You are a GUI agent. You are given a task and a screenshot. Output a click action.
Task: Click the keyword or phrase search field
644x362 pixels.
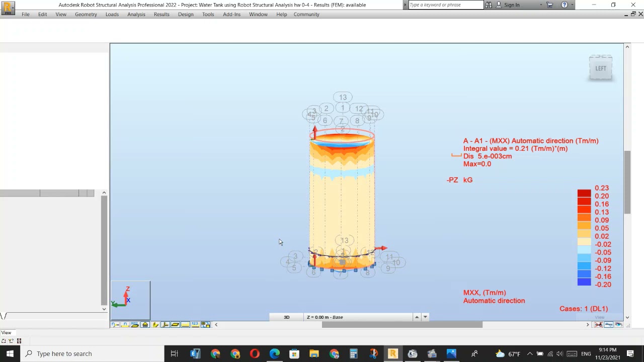pyautogui.click(x=446, y=5)
